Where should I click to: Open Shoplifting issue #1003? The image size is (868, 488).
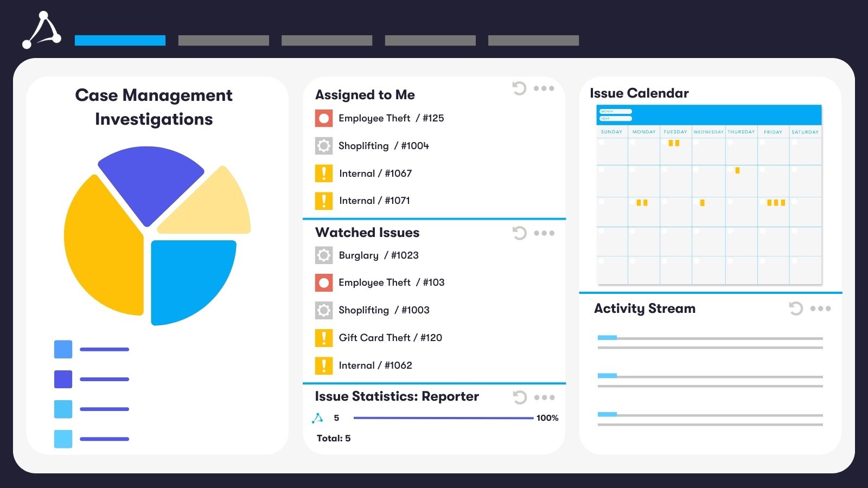pyautogui.click(x=383, y=310)
